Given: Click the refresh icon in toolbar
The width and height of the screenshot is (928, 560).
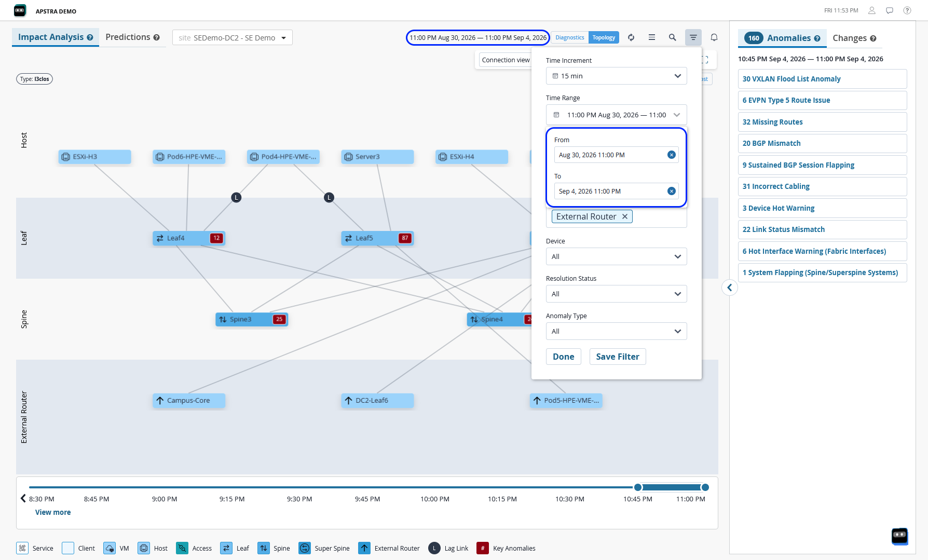Looking at the screenshot, I should pos(631,37).
